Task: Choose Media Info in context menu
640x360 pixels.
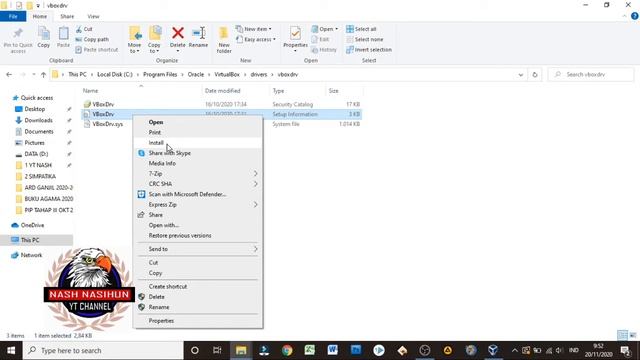Action: 162,163
